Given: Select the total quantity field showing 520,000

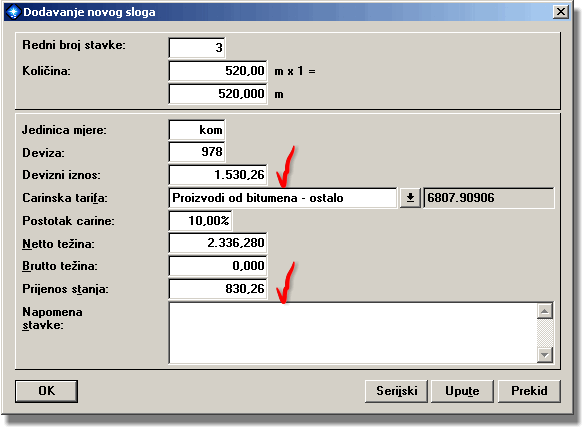Looking at the screenshot, I should tap(218, 94).
